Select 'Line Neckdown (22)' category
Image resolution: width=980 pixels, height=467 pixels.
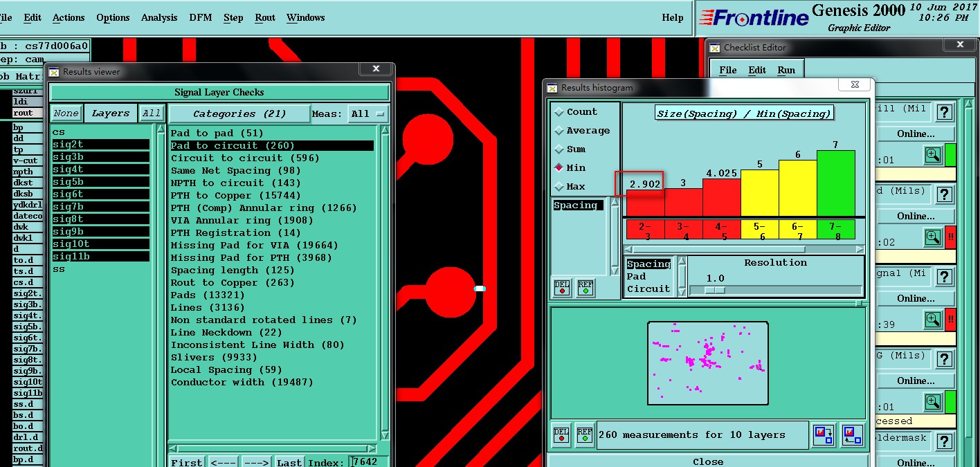(x=226, y=332)
